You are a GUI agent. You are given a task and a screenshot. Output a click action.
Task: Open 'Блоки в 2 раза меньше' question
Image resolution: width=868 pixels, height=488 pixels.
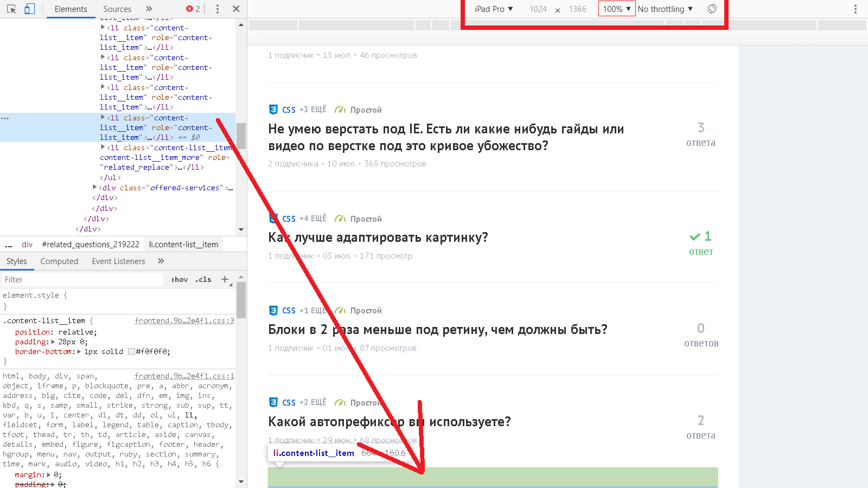pos(438,330)
